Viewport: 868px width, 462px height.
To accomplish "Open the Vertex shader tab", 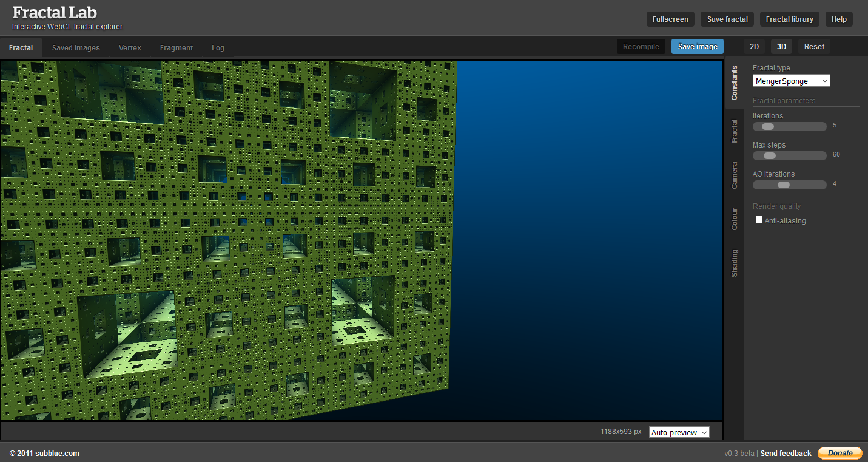I will click(x=130, y=48).
